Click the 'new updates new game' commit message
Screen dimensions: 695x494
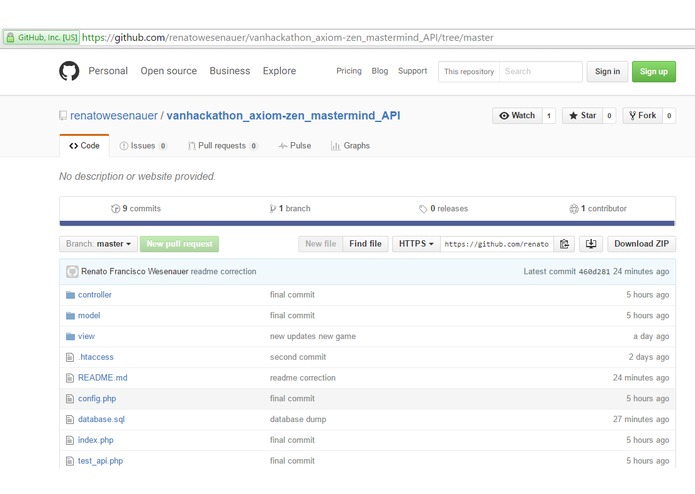click(312, 337)
